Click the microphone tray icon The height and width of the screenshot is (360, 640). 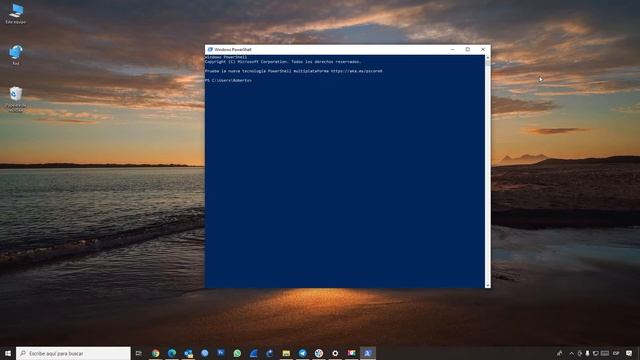click(x=587, y=353)
